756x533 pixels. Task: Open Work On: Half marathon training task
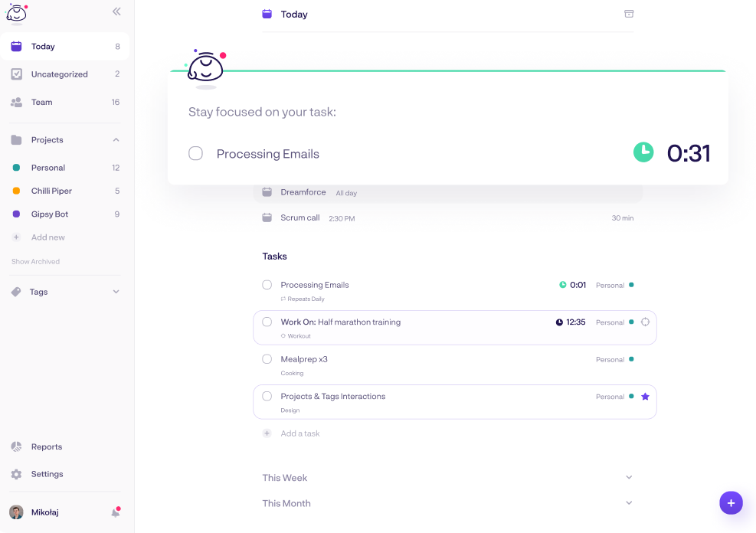(x=340, y=322)
